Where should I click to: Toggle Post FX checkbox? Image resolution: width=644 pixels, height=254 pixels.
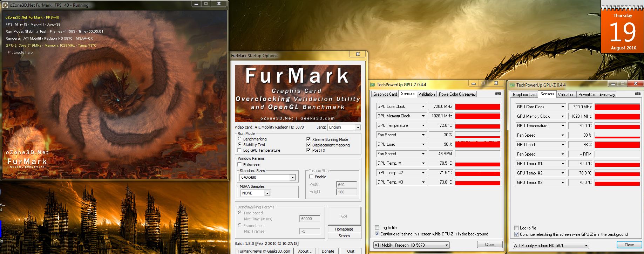point(309,150)
